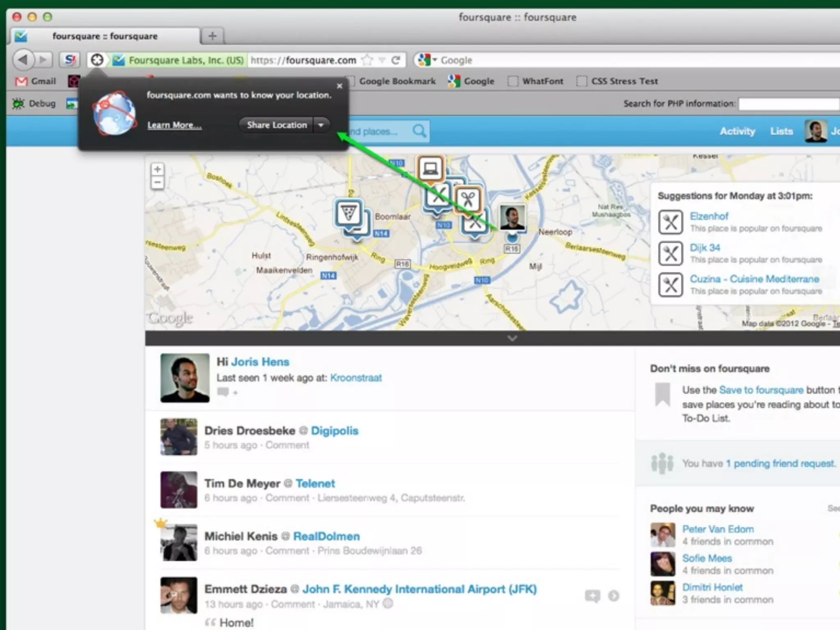Click the geolocation crosshair icon in address bar
Image resolution: width=840 pixels, height=630 pixels.
pyautogui.click(x=97, y=60)
